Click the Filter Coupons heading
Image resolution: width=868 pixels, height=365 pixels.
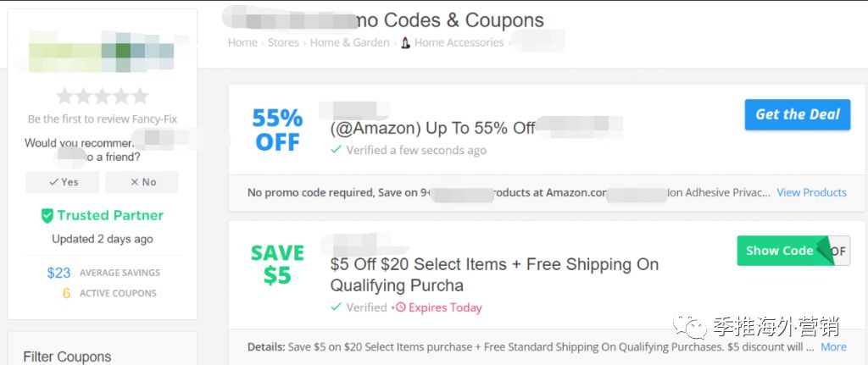click(x=67, y=357)
